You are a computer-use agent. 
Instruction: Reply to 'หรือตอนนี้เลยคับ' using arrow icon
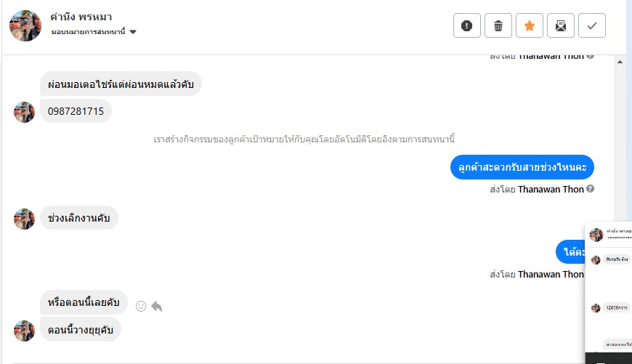click(x=156, y=306)
